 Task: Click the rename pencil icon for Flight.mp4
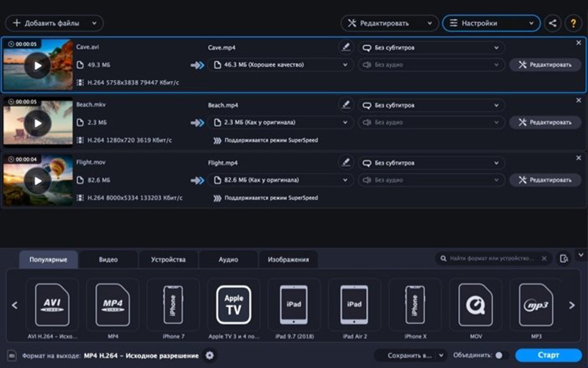pos(345,162)
